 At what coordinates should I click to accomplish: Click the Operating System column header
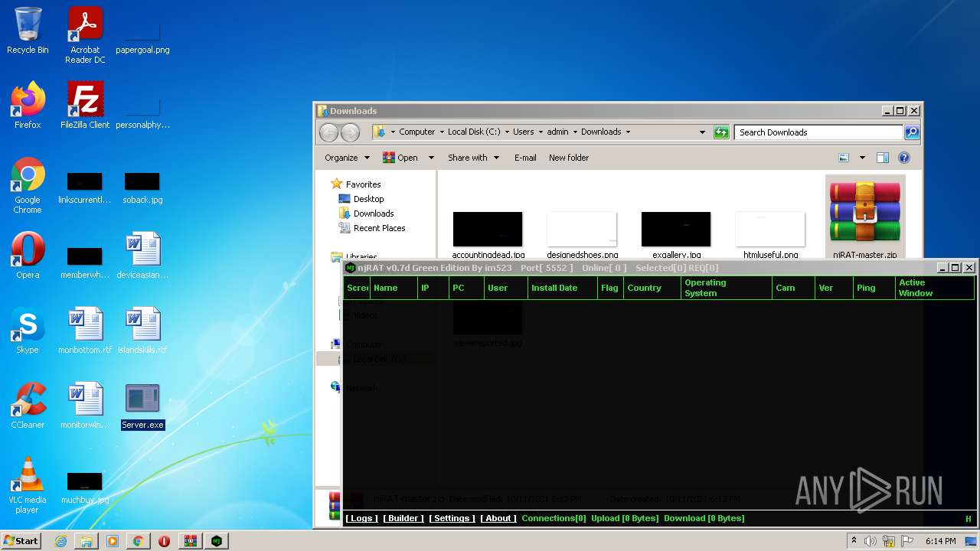[727, 288]
